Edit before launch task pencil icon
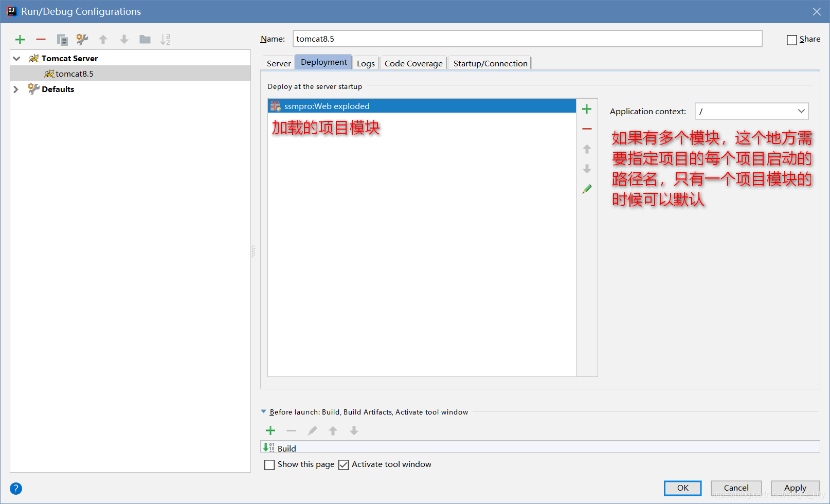The width and height of the screenshot is (830, 504). point(312,430)
